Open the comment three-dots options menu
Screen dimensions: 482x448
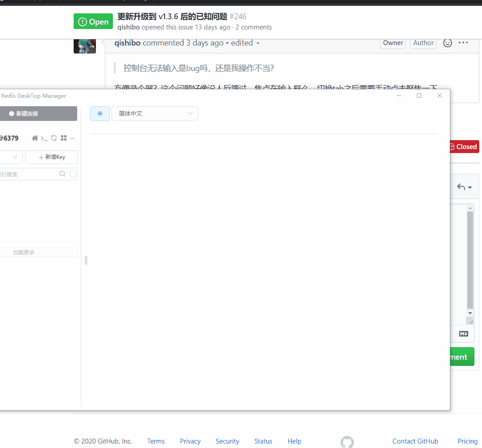point(463,43)
